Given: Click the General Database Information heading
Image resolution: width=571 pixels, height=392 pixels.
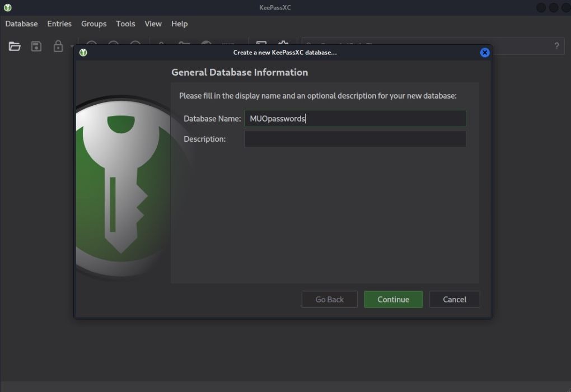Looking at the screenshot, I should [x=240, y=72].
